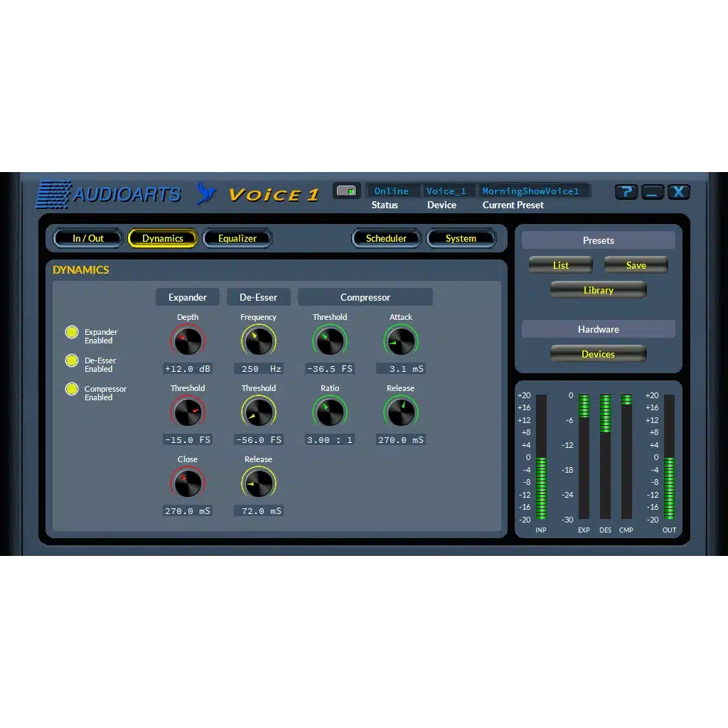
Task: Click the De-Esser Frequency knob
Action: [258, 341]
